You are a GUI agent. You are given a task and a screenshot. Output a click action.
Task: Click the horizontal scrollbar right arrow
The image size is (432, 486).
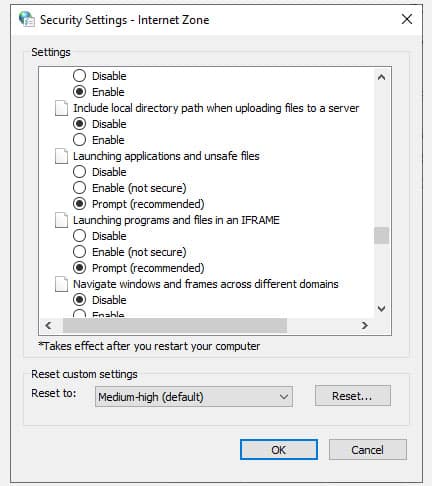pyautogui.click(x=365, y=325)
